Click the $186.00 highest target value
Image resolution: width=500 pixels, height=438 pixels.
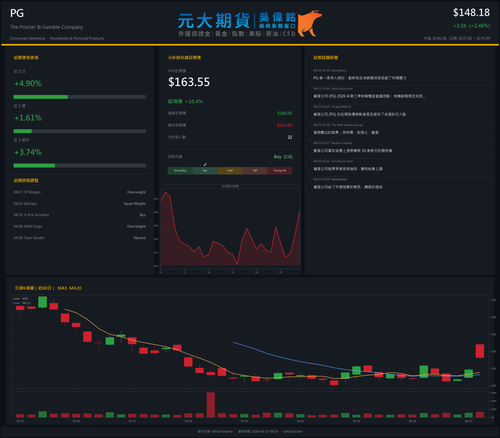pos(285,113)
